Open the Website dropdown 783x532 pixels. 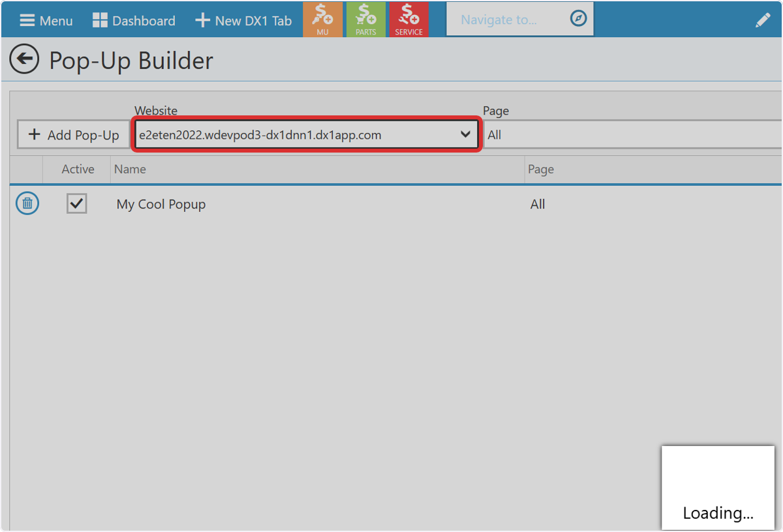[306, 135]
